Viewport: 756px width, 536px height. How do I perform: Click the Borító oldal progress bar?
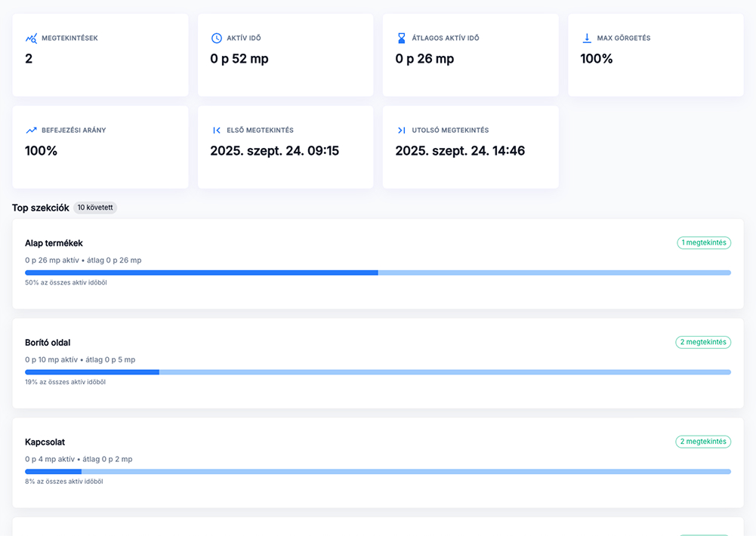[x=378, y=372]
